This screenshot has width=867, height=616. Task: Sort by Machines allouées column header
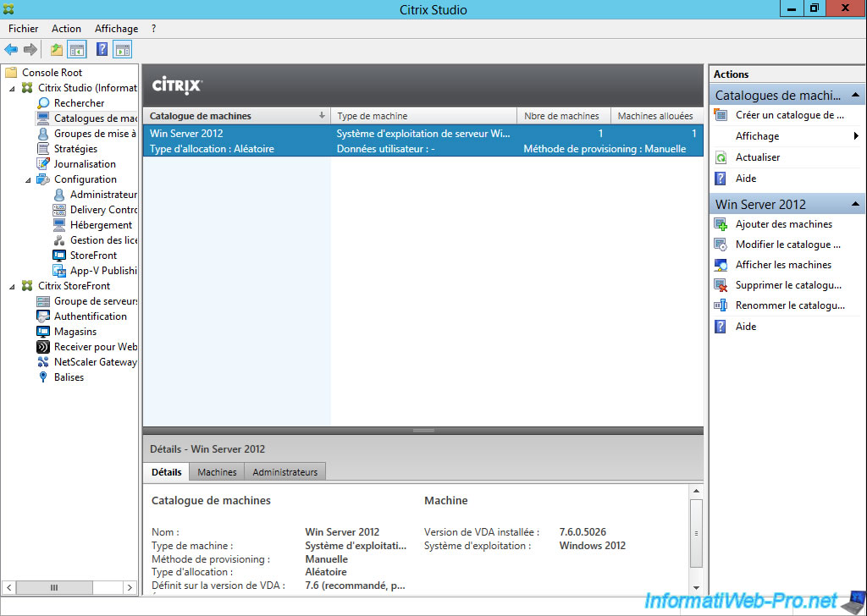click(656, 116)
